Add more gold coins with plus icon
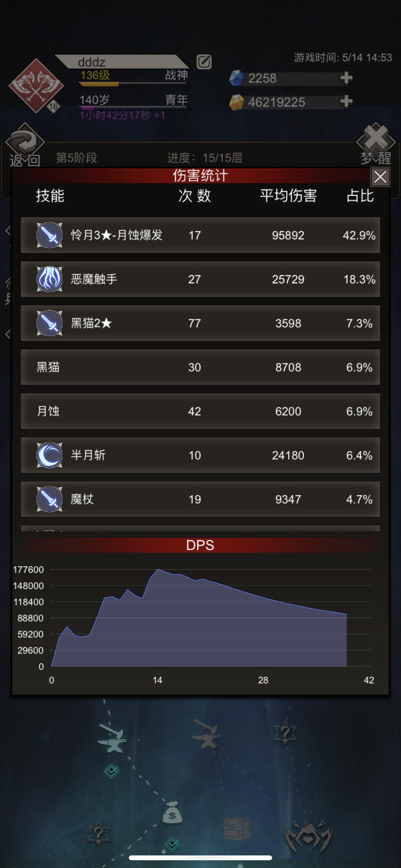The width and height of the screenshot is (401, 868). tap(346, 102)
